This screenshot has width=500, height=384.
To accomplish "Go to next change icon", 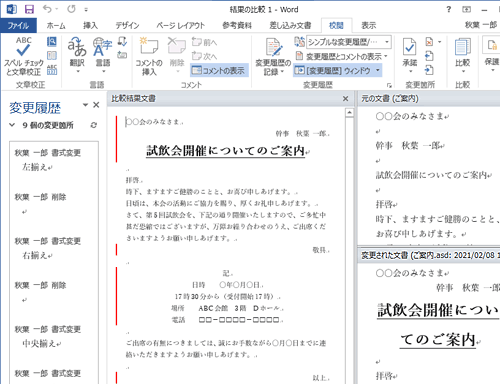I will 429,70.
